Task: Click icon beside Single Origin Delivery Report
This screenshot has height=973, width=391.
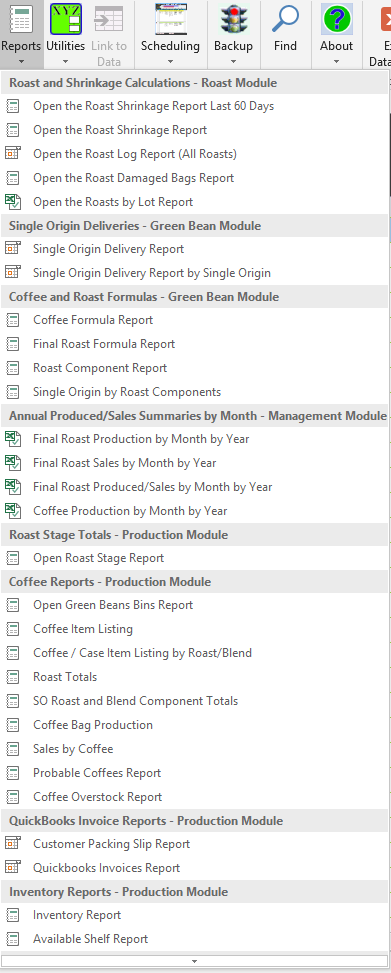Action: point(13,249)
